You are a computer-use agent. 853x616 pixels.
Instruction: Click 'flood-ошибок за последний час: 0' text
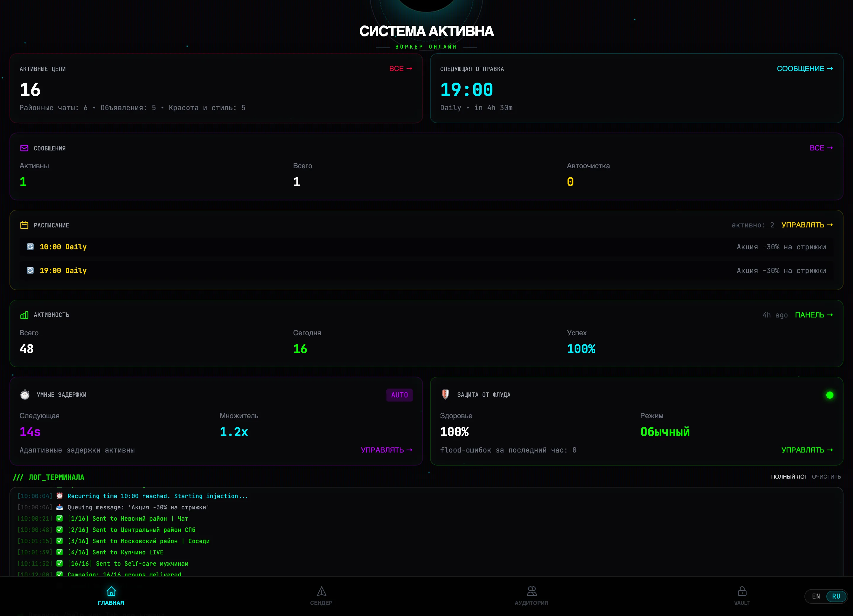click(508, 450)
